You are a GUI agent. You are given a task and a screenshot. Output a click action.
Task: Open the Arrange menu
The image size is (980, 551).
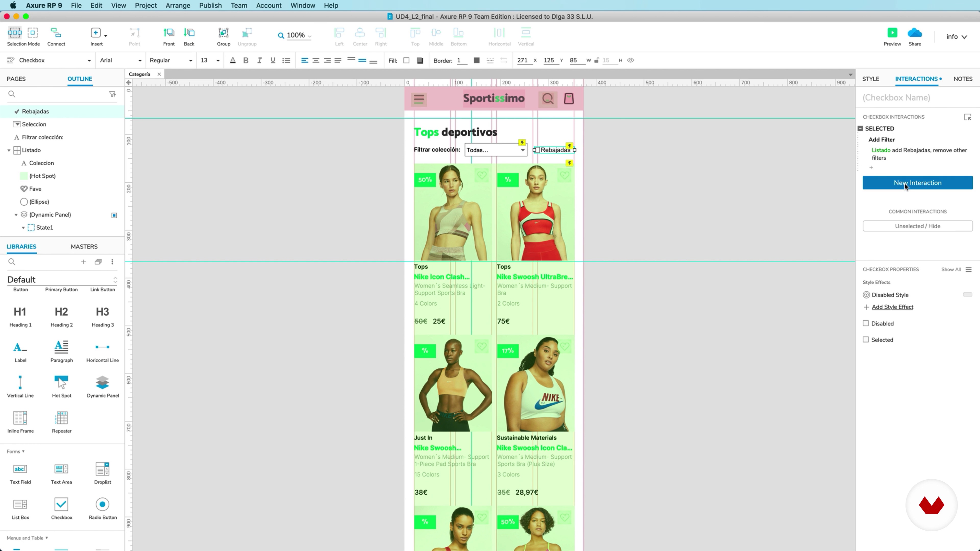click(x=178, y=5)
